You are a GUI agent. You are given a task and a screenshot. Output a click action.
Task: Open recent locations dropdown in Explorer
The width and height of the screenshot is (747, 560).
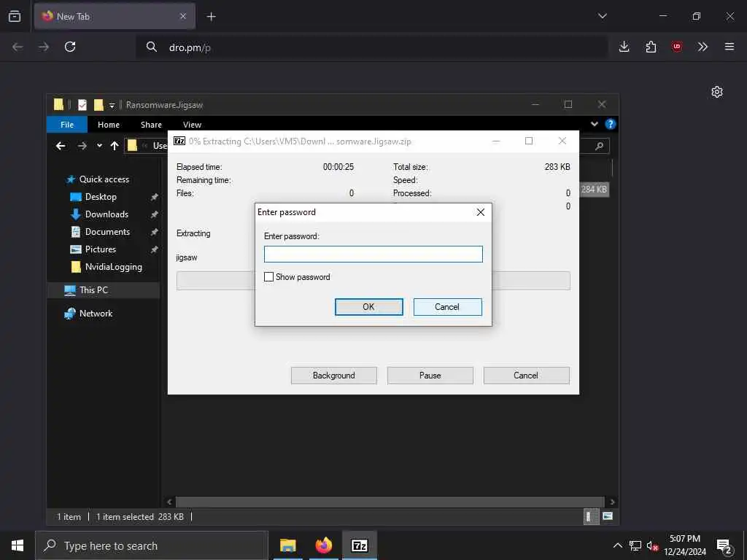[x=99, y=146]
